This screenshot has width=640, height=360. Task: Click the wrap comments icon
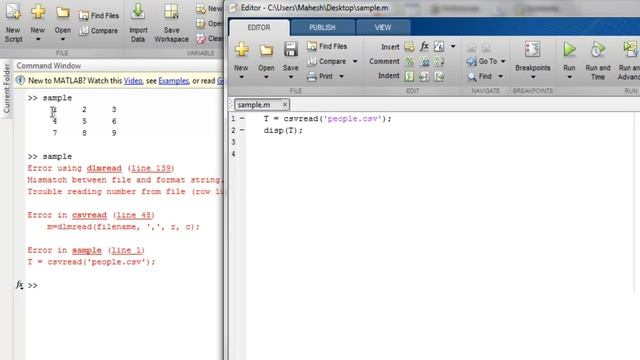pos(439,62)
